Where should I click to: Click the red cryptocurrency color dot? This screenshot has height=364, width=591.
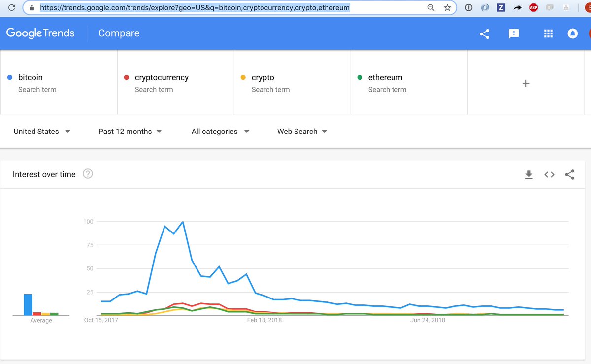point(127,77)
